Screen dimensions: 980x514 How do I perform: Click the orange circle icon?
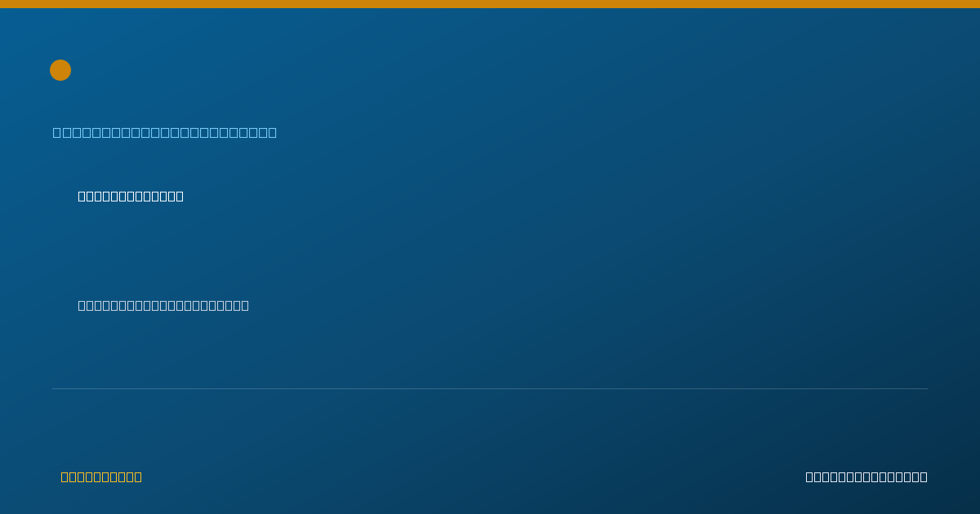point(60,70)
